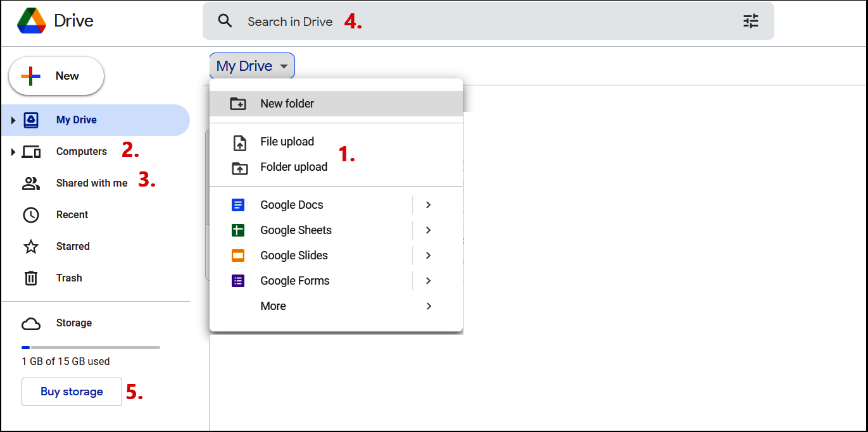Select the Folder upload option
The width and height of the screenshot is (868, 432).
[294, 166]
